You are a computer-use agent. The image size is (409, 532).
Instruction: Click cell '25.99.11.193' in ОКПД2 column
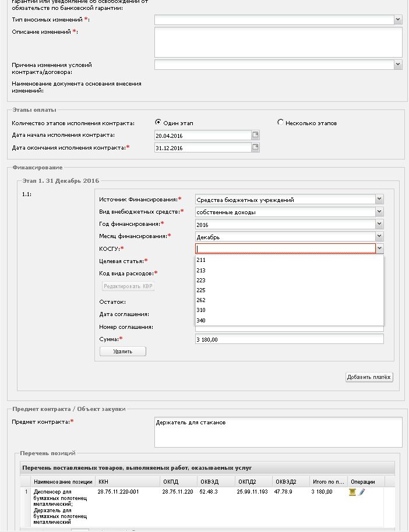point(252,492)
